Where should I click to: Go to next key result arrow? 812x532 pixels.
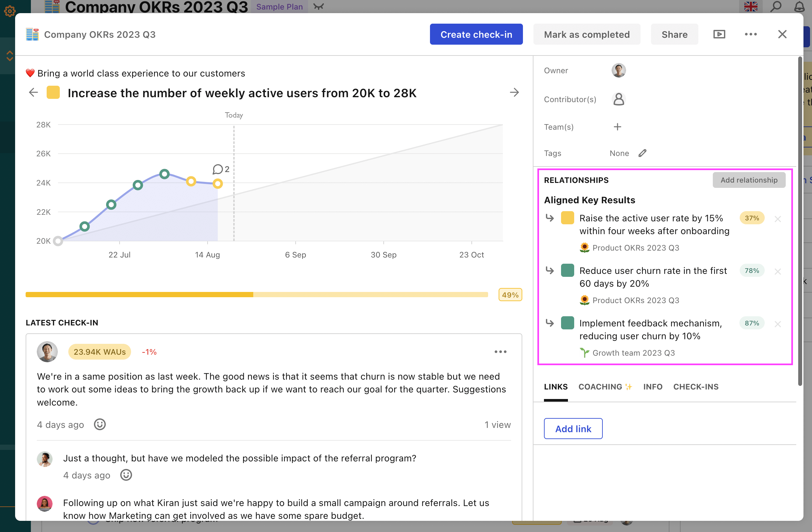point(514,92)
